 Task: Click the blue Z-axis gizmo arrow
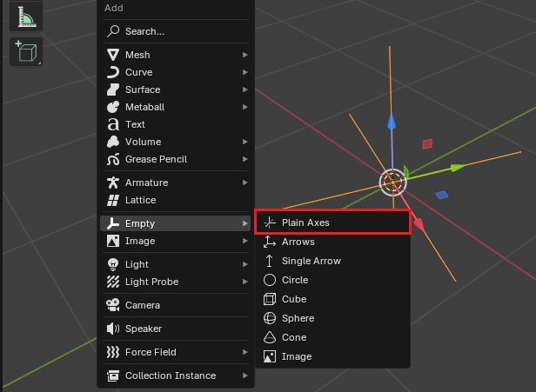pyautogui.click(x=392, y=121)
